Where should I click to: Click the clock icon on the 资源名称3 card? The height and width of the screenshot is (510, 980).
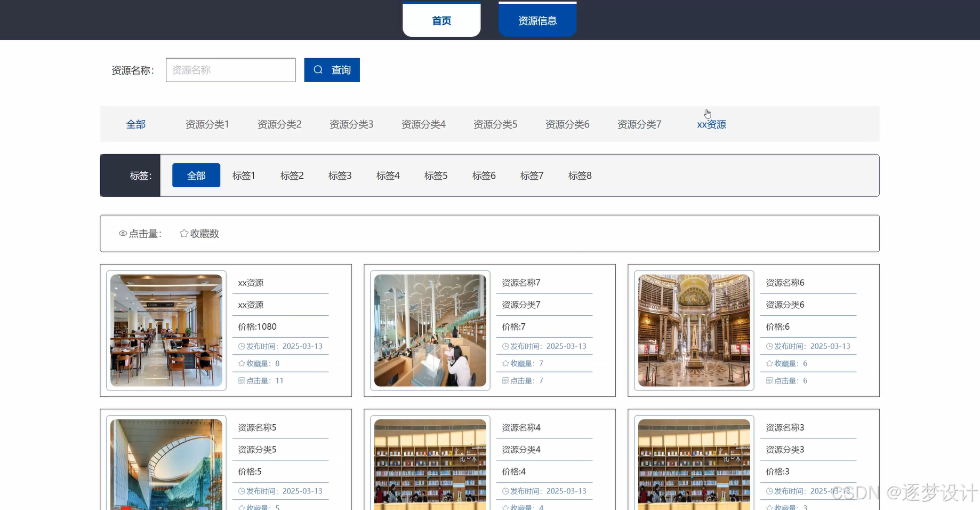coord(769,491)
